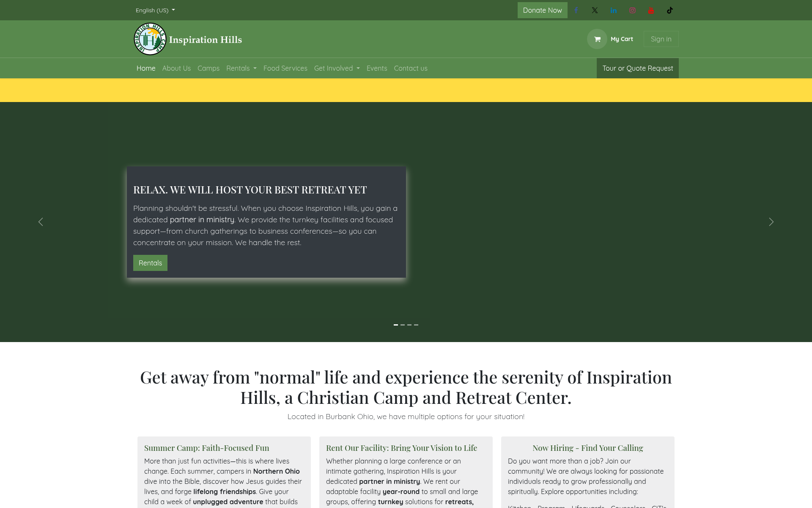Open the YouTube social icon
The image size is (812, 508).
(651, 10)
